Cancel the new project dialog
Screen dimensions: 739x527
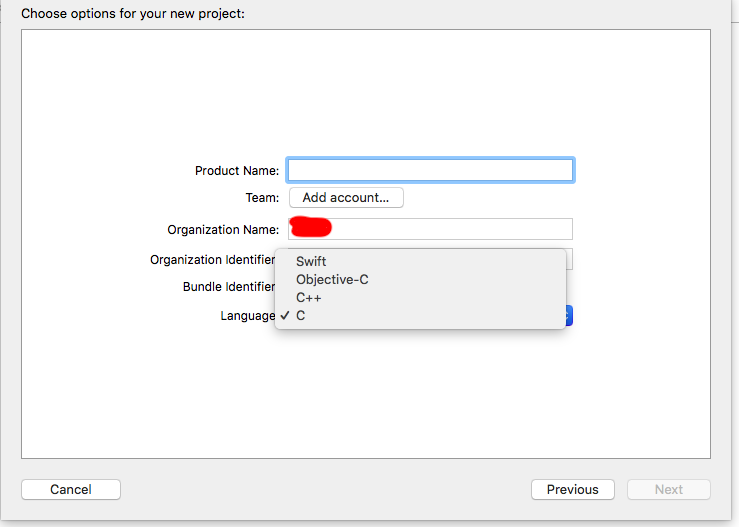pyautogui.click(x=71, y=489)
